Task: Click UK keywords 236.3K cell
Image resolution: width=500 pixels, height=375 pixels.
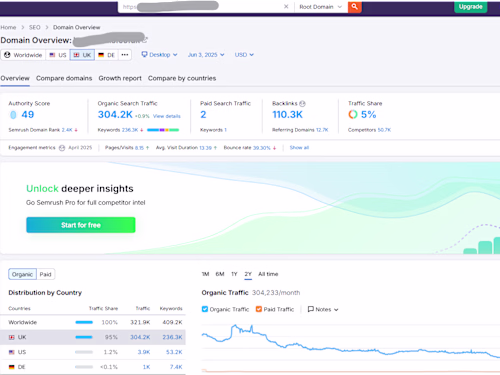Action: [x=172, y=337]
